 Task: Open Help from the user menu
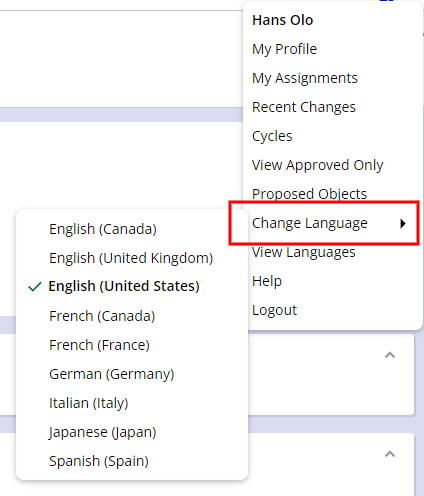point(267,281)
